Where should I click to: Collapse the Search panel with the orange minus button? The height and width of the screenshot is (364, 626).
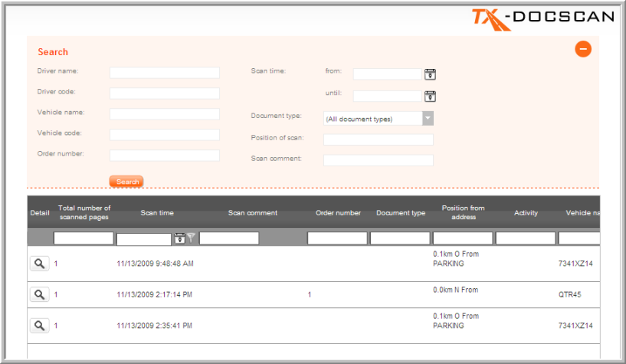coord(583,50)
